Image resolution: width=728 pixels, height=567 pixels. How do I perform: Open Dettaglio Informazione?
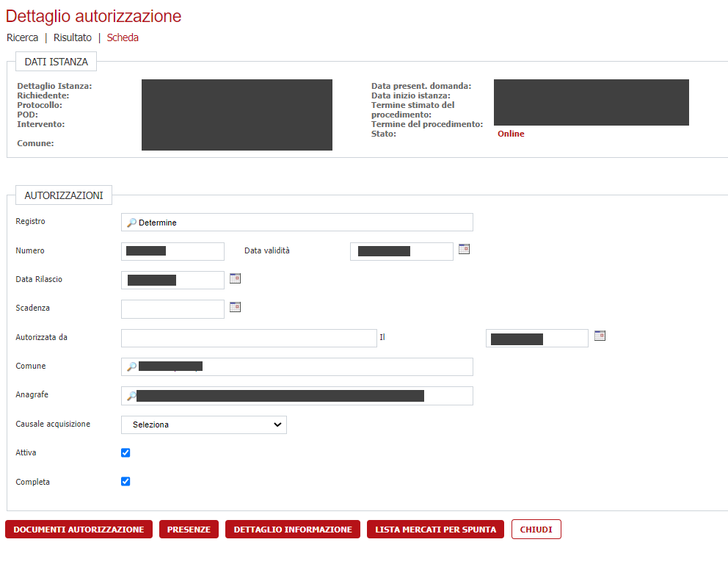pyautogui.click(x=293, y=530)
